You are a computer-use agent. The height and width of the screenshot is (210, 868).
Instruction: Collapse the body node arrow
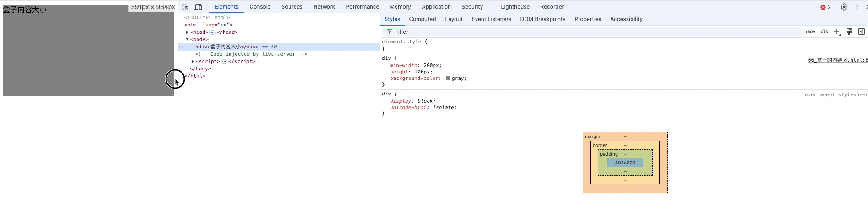[x=188, y=39]
